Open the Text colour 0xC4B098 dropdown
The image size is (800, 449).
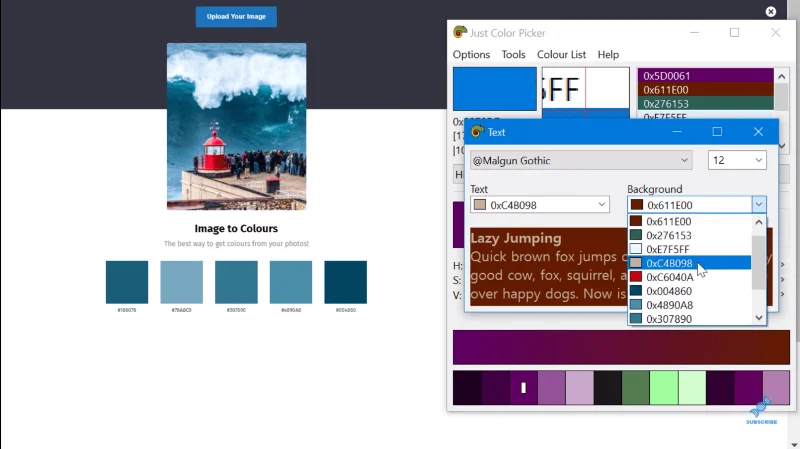[x=540, y=205]
